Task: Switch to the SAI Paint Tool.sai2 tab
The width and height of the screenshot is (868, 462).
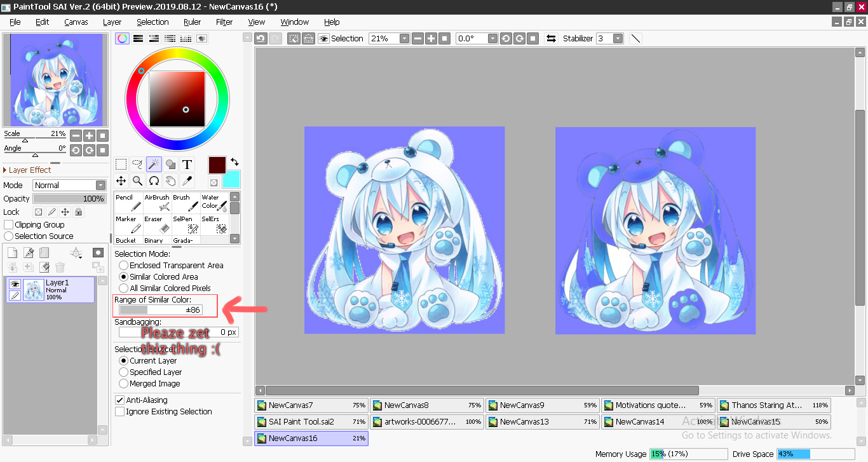Action: [311, 421]
